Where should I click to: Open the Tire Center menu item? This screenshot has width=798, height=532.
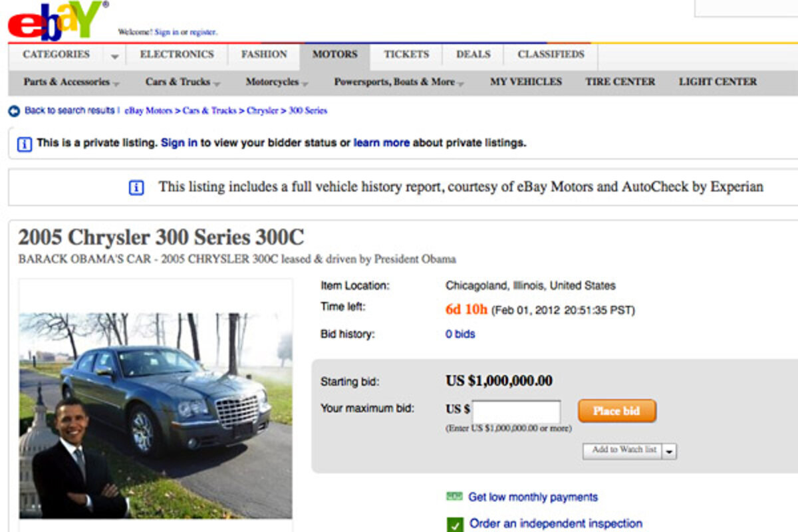[620, 82]
